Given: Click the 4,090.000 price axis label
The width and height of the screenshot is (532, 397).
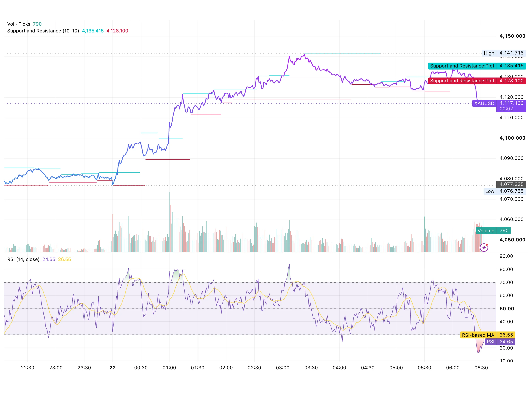Looking at the screenshot, I should coord(511,158).
